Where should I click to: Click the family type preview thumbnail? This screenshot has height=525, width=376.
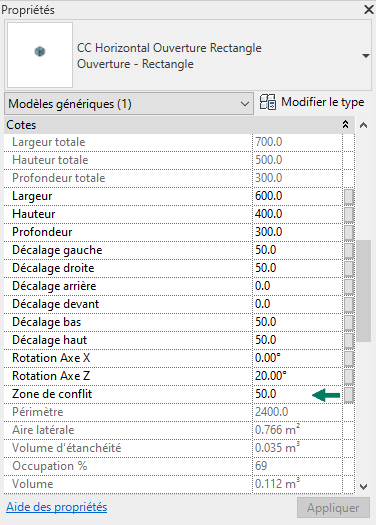coord(40,55)
